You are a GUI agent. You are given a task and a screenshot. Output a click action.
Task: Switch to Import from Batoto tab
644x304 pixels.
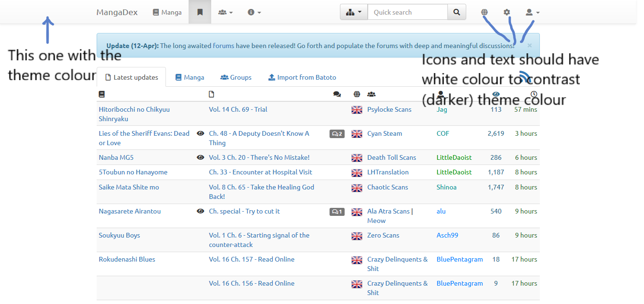(302, 77)
